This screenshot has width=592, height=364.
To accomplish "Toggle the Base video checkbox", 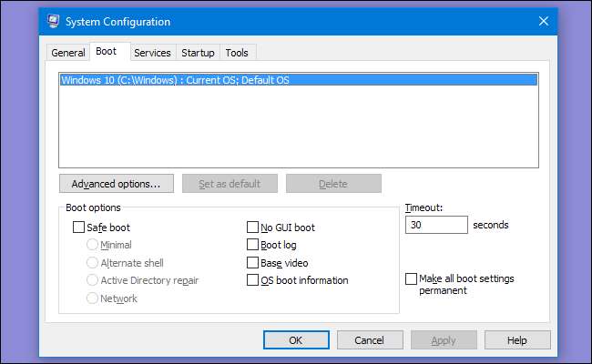I will [x=253, y=263].
